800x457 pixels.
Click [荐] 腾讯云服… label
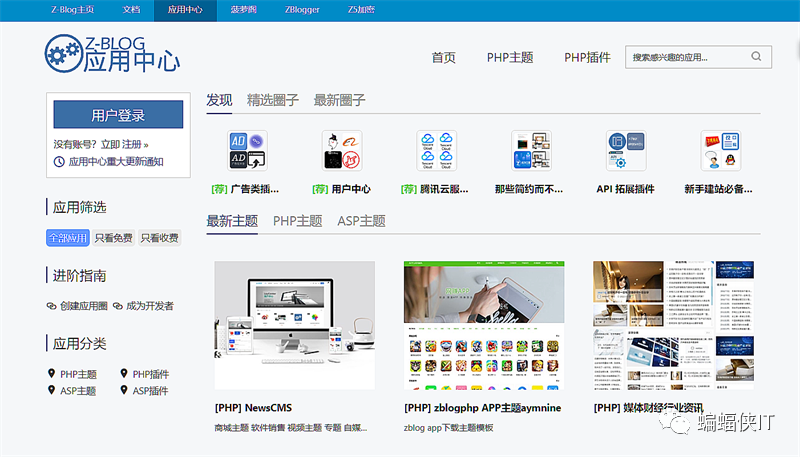(x=435, y=189)
